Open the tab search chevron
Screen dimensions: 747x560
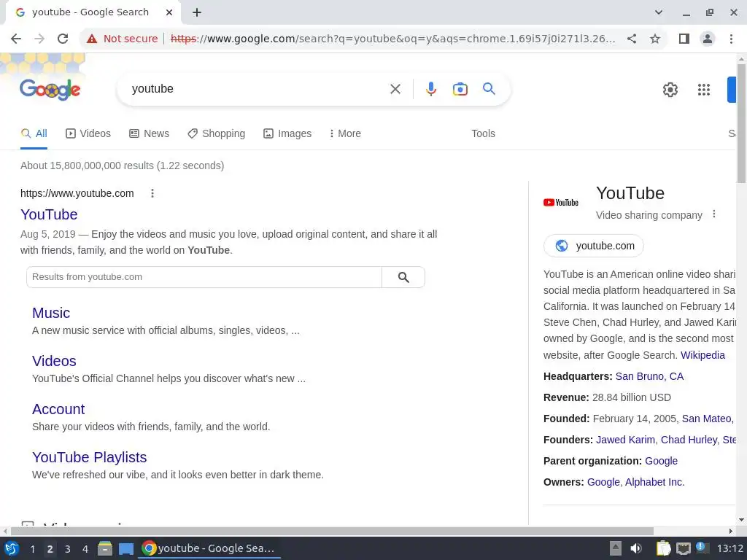(659, 12)
